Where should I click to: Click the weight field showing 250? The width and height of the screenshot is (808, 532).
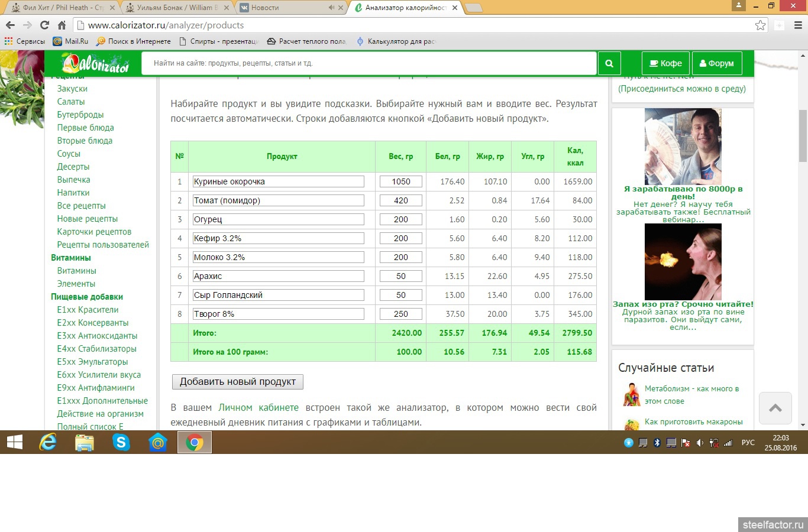tap(401, 314)
